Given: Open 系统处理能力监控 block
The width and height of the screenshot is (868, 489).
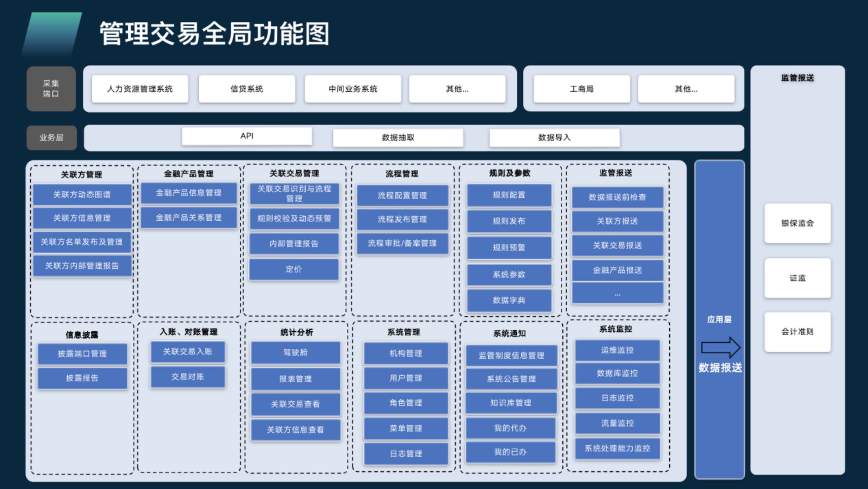Looking at the screenshot, I should (617, 449).
